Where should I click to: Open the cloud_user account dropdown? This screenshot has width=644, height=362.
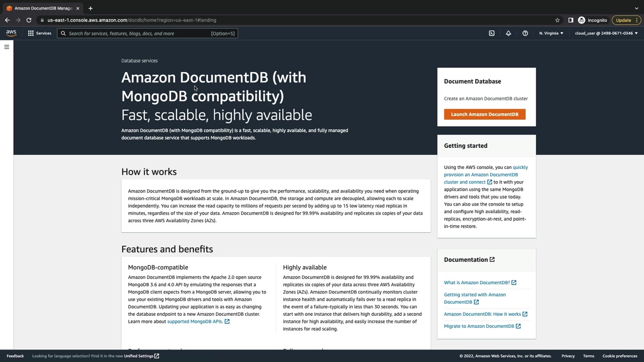coord(606,33)
